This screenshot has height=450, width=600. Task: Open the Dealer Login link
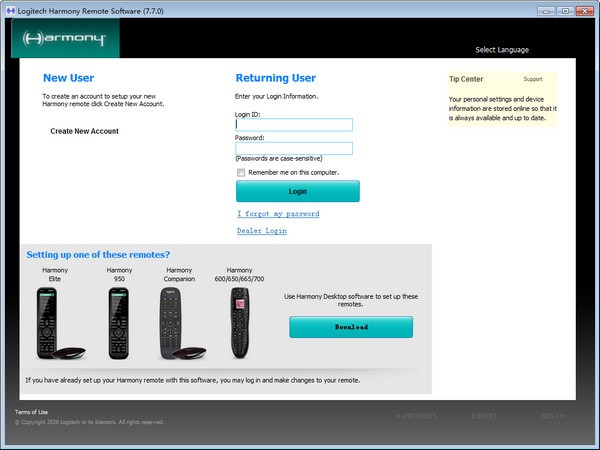click(x=262, y=231)
